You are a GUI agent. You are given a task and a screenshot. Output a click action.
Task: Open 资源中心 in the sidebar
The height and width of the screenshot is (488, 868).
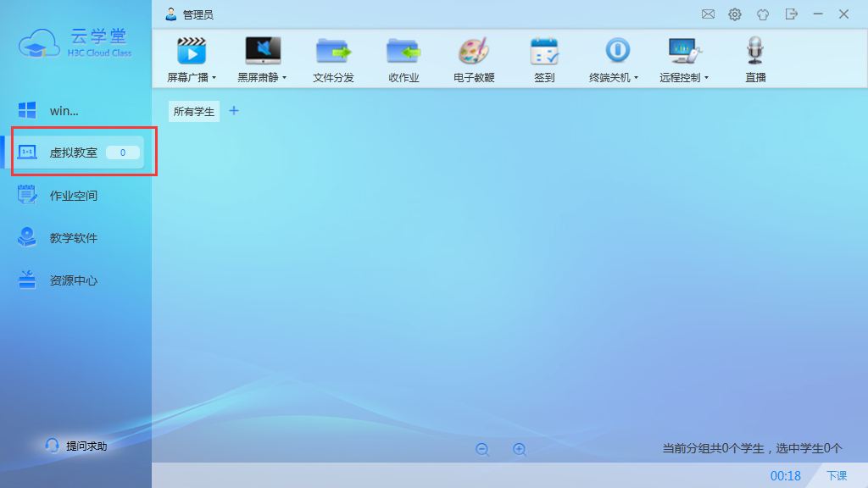(x=75, y=280)
